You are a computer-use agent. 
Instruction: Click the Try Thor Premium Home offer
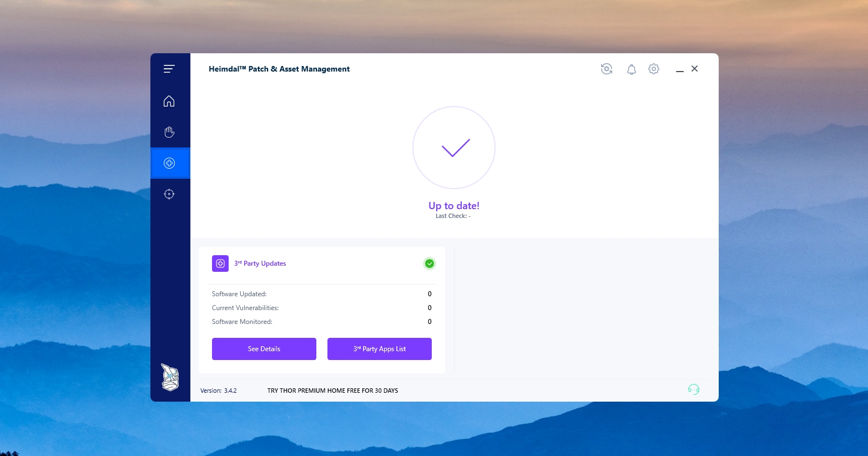pyautogui.click(x=332, y=391)
